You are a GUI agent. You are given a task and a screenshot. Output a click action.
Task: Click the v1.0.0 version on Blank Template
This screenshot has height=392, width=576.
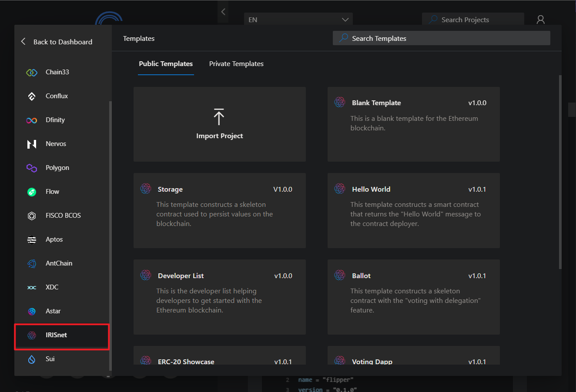(477, 103)
